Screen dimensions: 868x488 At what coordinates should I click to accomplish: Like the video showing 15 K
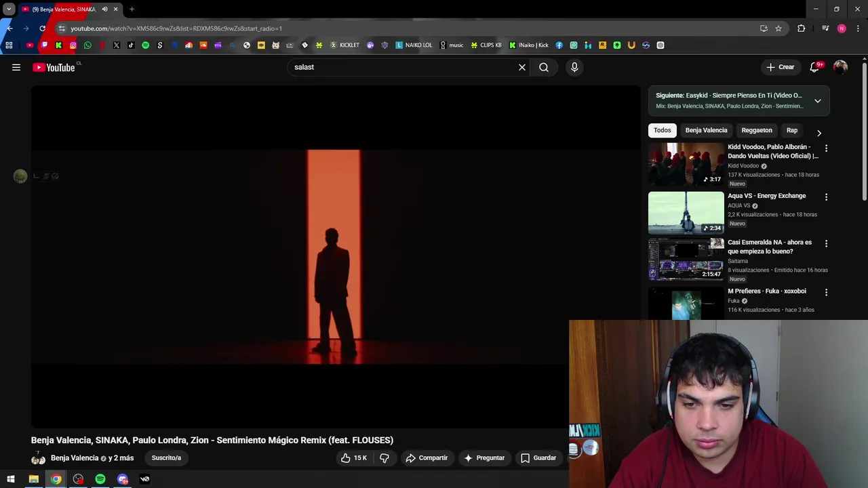tap(354, 458)
